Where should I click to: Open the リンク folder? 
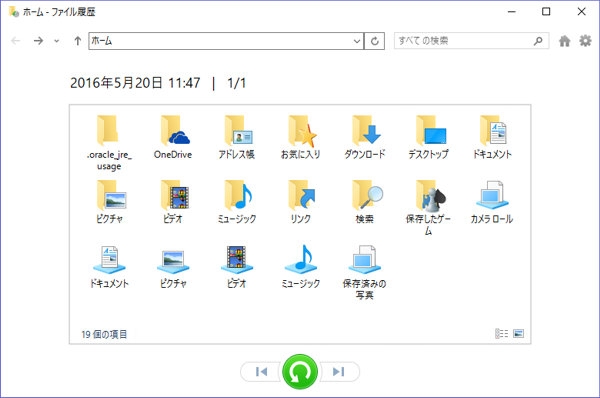[300, 202]
